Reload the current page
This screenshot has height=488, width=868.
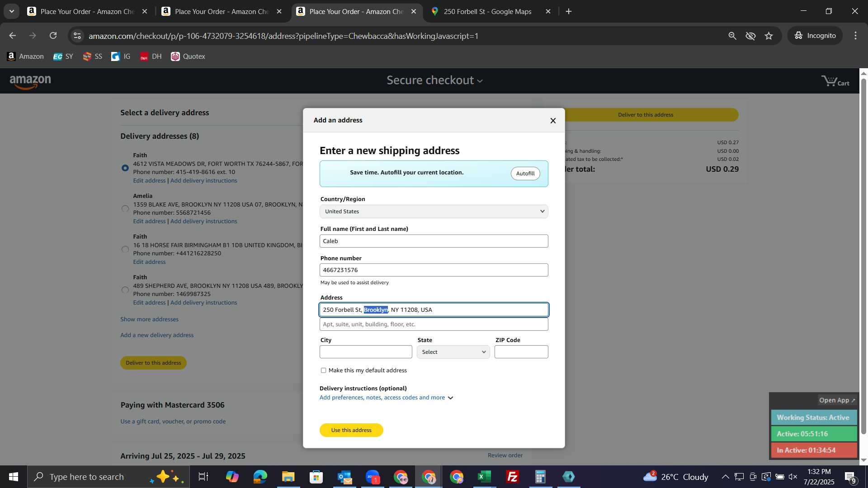(x=53, y=36)
